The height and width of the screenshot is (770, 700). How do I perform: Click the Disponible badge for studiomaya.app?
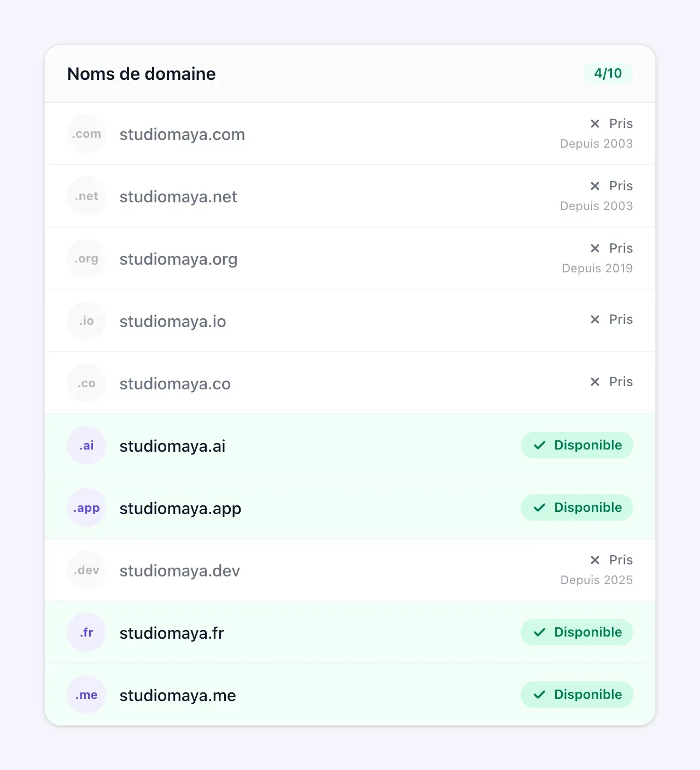[x=577, y=507]
